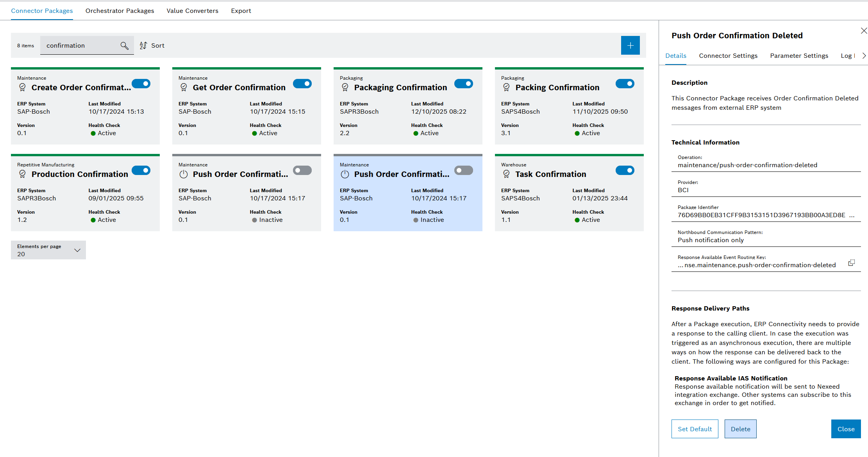Select the Packing Confirmation card

coord(569,117)
